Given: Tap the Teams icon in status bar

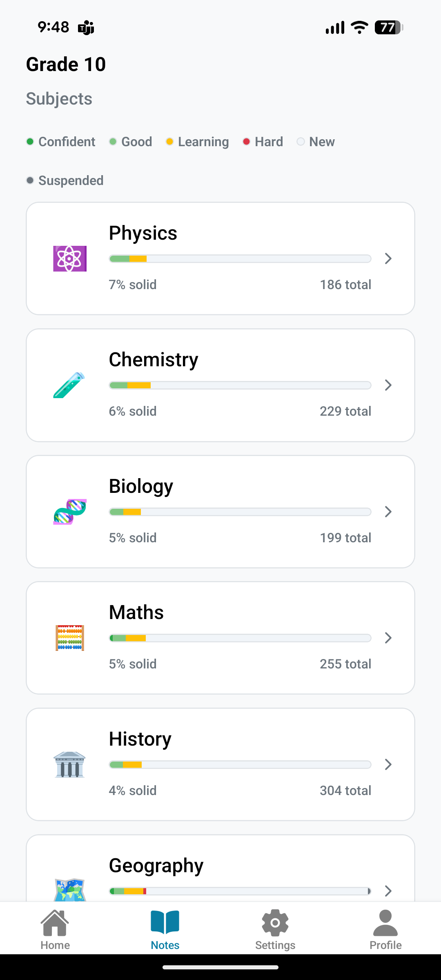Looking at the screenshot, I should point(86,28).
